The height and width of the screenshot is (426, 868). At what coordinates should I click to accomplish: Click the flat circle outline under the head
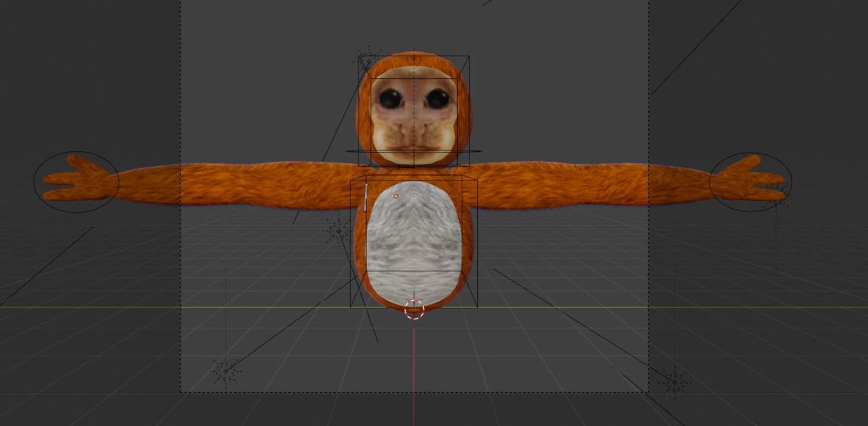coord(413,151)
